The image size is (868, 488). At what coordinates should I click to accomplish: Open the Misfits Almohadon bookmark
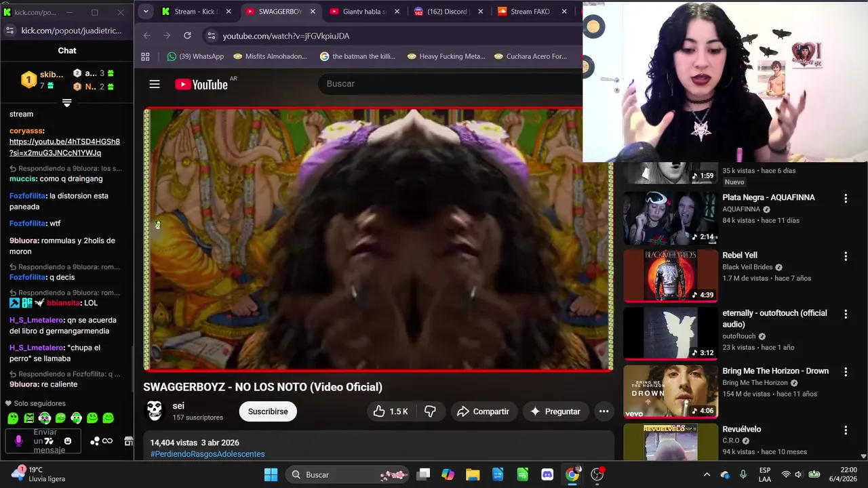click(270, 56)
